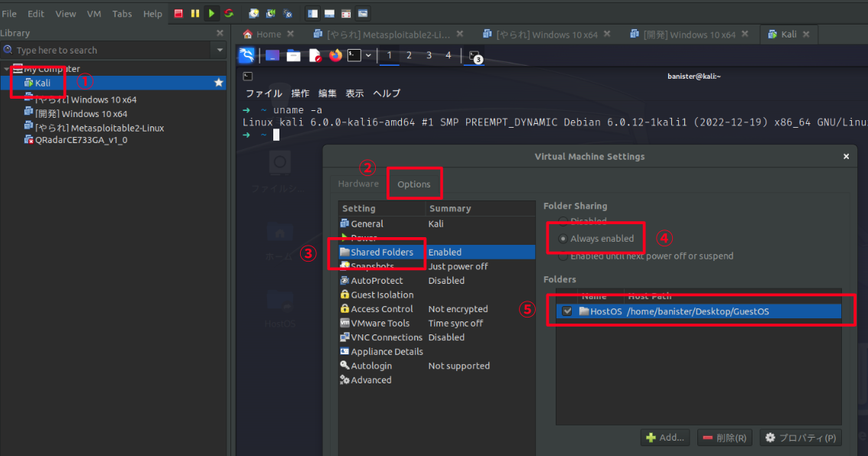Open the VM menu

pyautogui.click(x=94, y=14)
